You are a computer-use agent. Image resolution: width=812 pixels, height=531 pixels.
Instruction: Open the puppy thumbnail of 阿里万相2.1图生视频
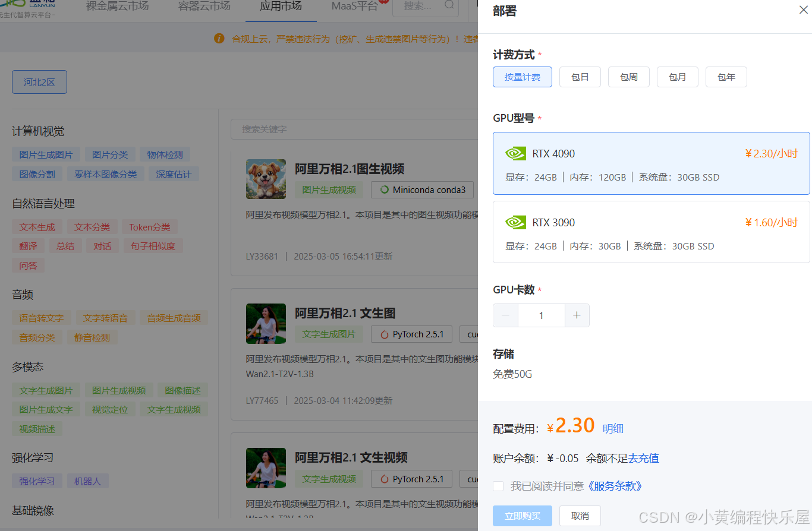[x=266, y=179]
